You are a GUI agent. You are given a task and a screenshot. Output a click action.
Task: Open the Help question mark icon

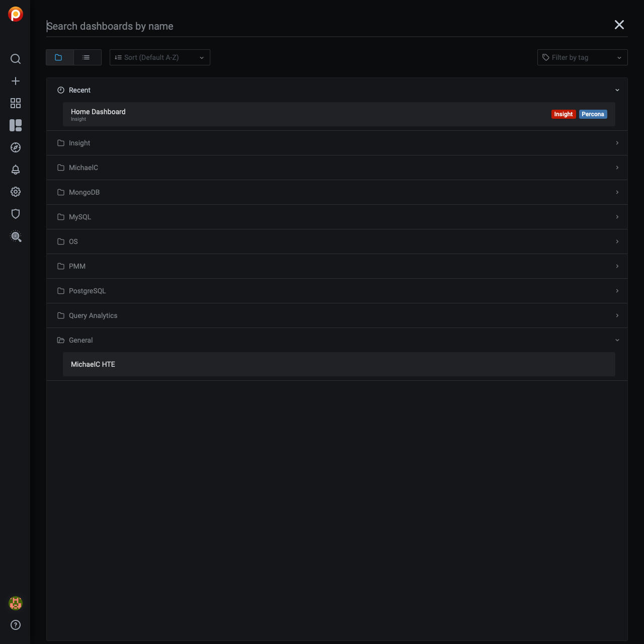16,625
